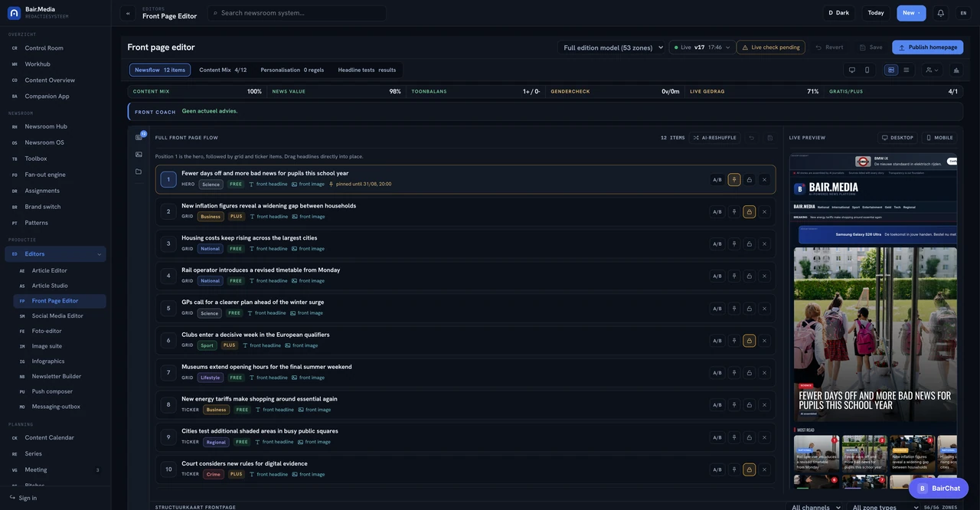980x510 pixels.
Task: Select the list layout view icon
Action: [x=906, y=70]
